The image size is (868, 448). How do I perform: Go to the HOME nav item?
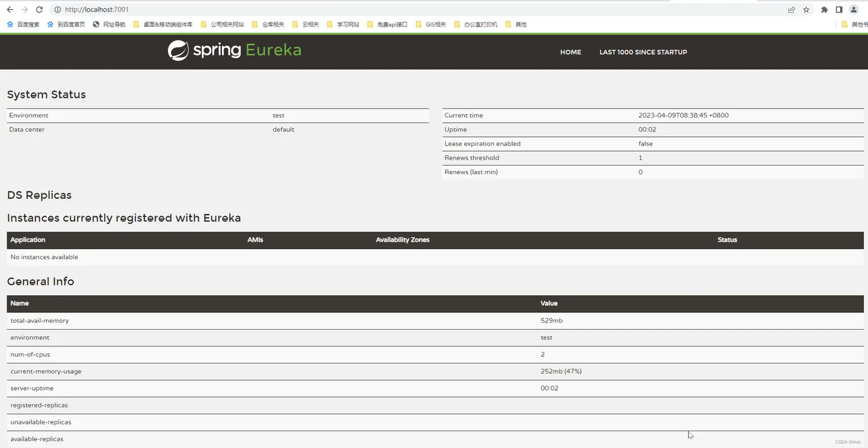tap(570, 52)
